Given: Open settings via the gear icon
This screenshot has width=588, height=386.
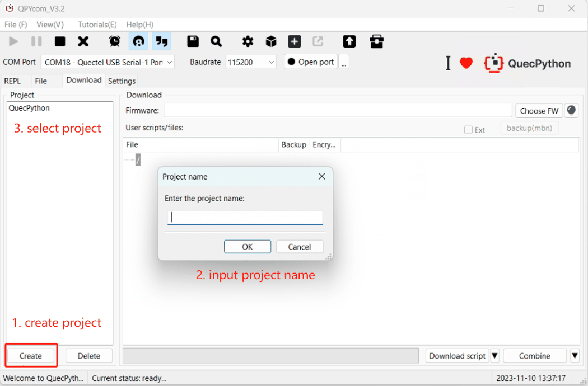Looking at the screenshot, I should coord(248,41).
